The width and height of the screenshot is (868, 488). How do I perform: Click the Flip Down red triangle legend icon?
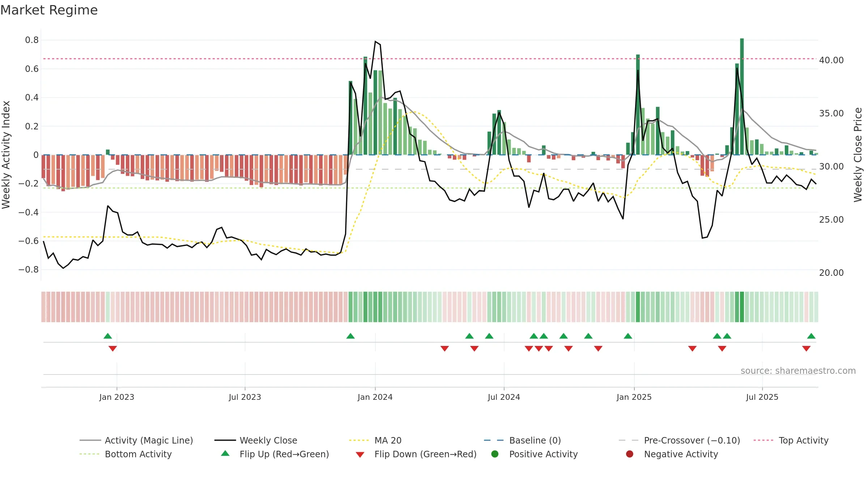(x=360, y=455)
